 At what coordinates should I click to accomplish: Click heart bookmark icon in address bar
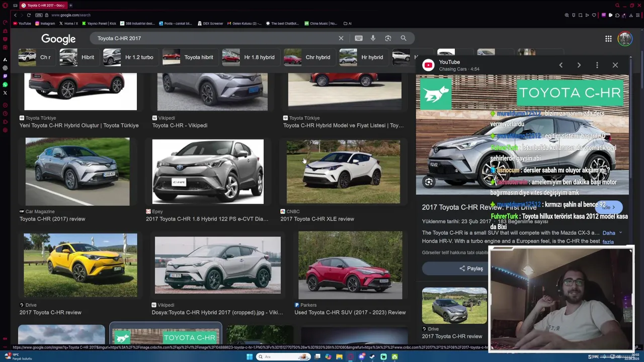pyautogui.click(x=594, y=15)
